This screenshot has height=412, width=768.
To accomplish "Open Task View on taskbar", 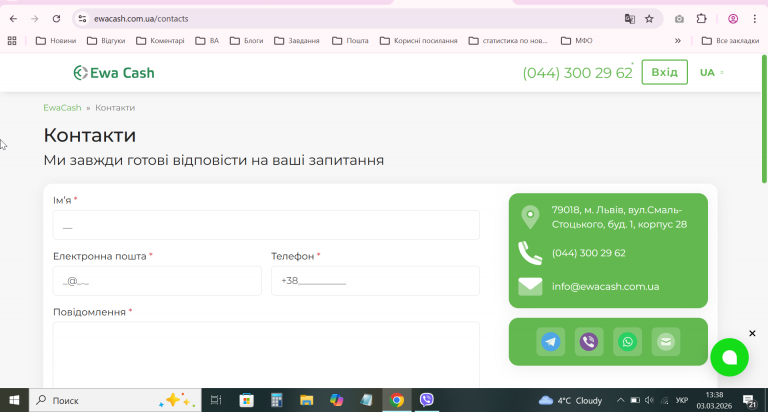I will (216, 400).
